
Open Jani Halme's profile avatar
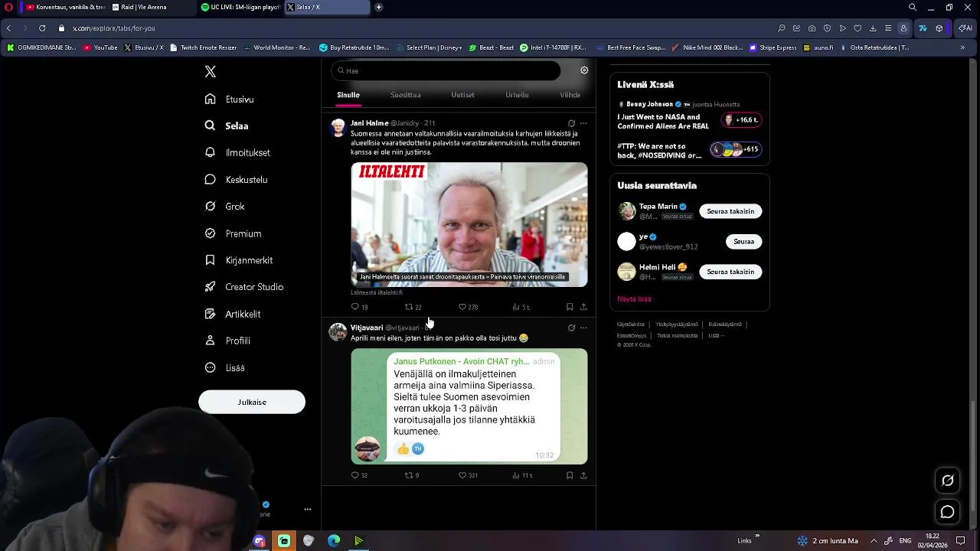click(338, 128)
